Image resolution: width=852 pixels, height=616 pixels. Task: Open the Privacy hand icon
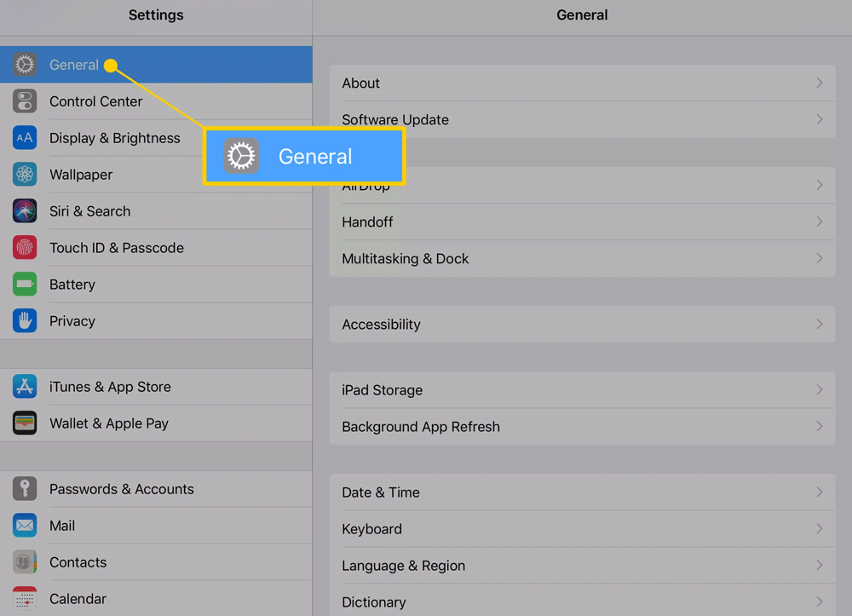pyautogui.click(x=25, y=321)
